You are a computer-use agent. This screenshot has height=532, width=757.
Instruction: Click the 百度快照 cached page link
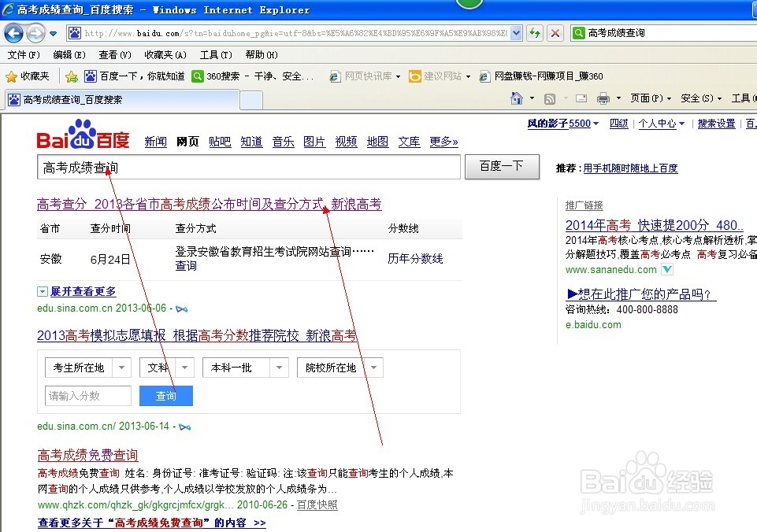coord(317,505)
